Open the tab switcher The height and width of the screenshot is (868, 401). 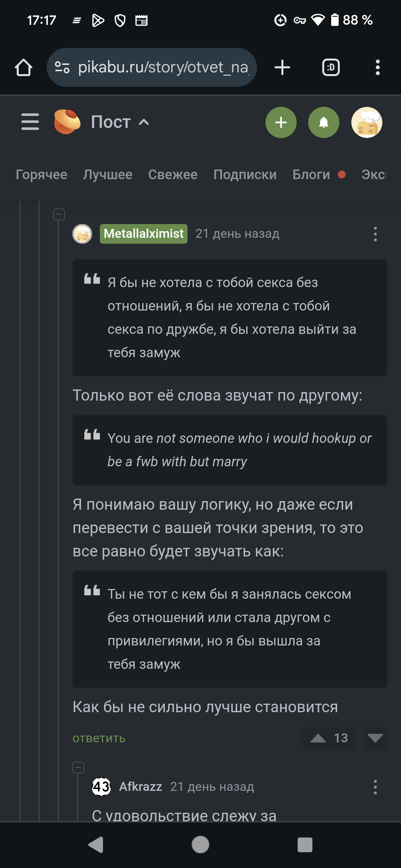pos(331,68)
